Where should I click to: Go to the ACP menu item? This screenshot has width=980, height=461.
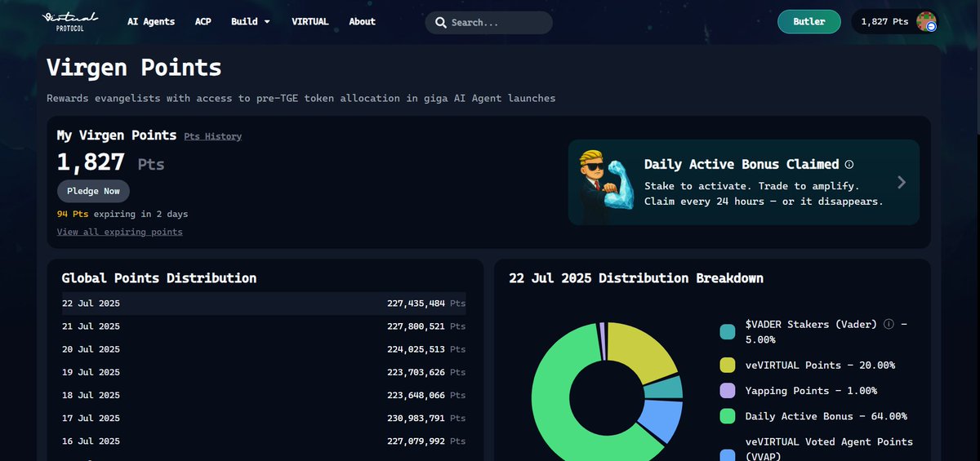point(203,21)
